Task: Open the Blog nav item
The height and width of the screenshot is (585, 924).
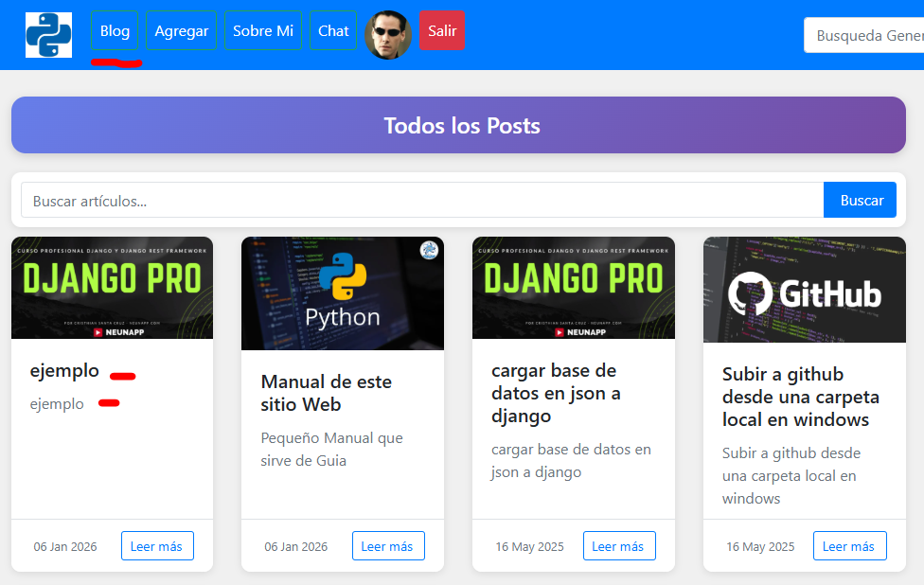Action: 115,31
